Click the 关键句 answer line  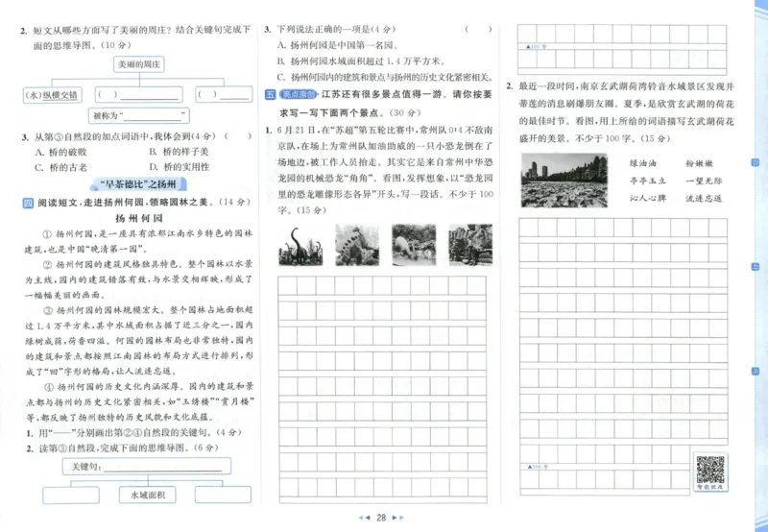pos(162,469)
